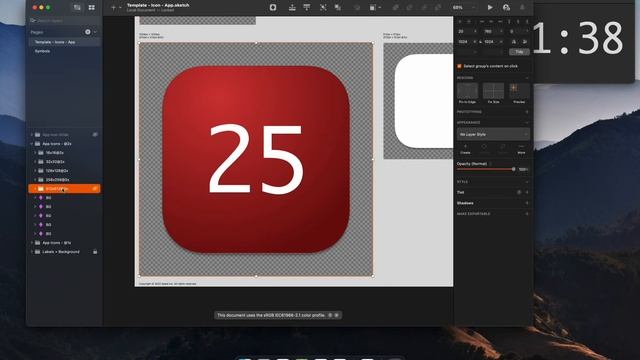Click the Fix Size resizing control
The image size is (640, 360).
point(493,91)
